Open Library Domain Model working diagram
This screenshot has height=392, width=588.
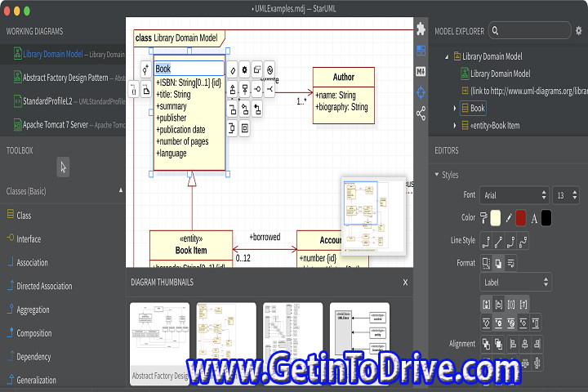63,54
